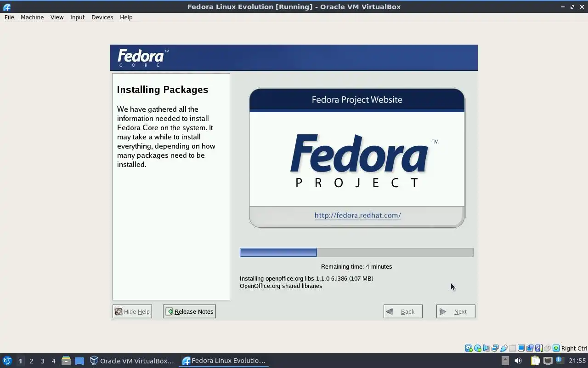Click the USB devices status icon
This screenshot has width=588, height=368.
(x=504, y=348)
